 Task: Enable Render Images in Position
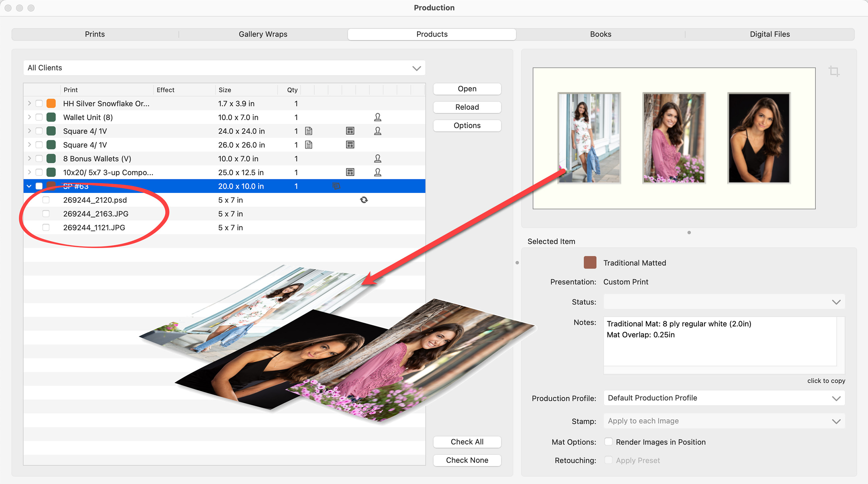pos(609,442)
